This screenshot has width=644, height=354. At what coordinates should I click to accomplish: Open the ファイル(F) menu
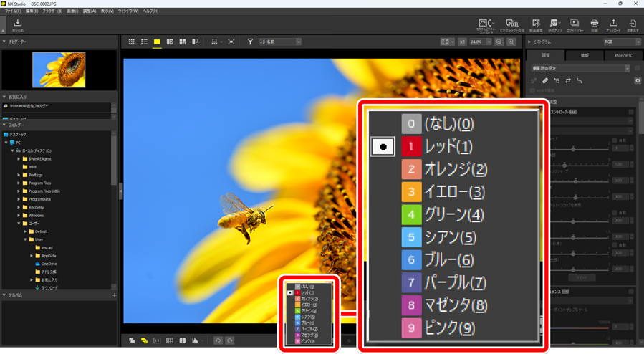tap(13, 11)
